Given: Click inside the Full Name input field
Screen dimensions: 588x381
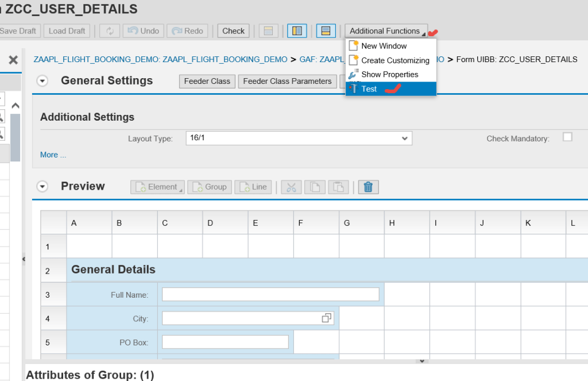Looking at the screenshot, I should point(270,294).
